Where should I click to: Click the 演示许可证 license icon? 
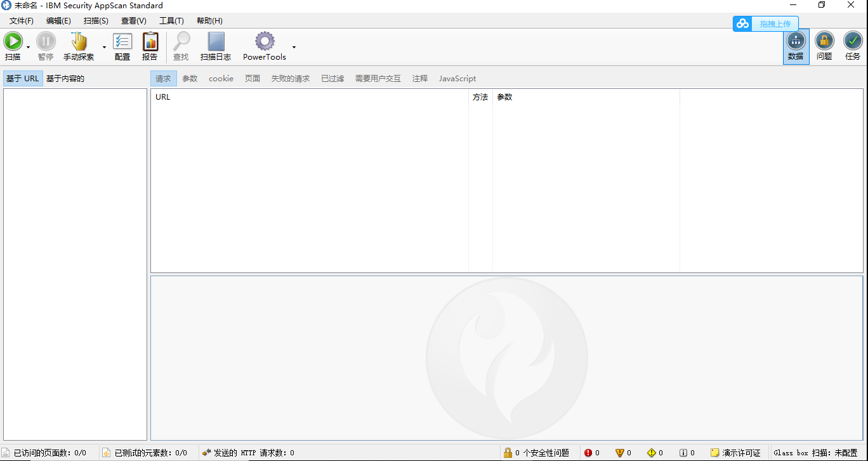coord(715,453)
